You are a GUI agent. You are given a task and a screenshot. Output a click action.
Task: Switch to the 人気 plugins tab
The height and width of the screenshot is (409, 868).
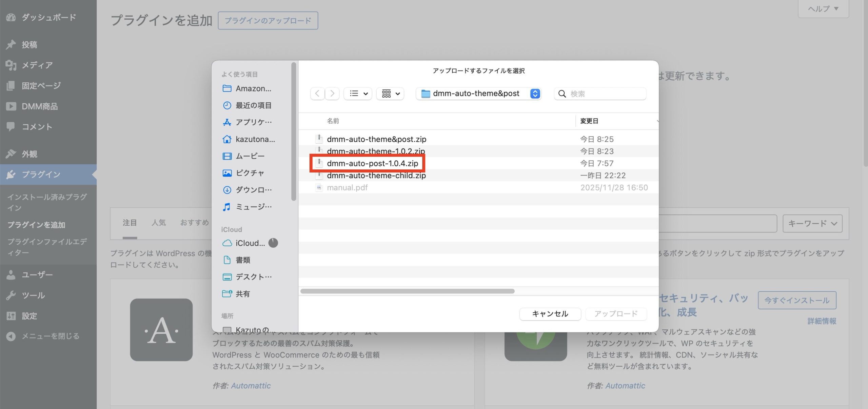(x=159, y=223)
